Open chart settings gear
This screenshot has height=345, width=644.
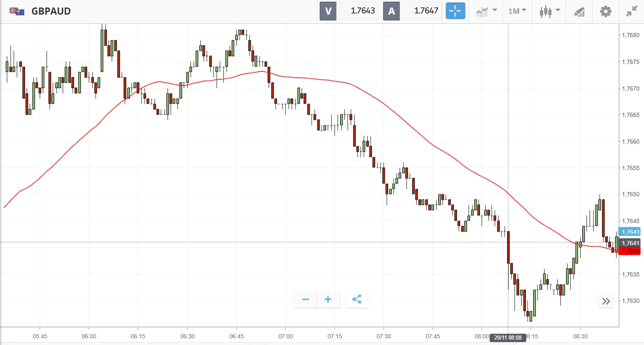coord(606,11)
